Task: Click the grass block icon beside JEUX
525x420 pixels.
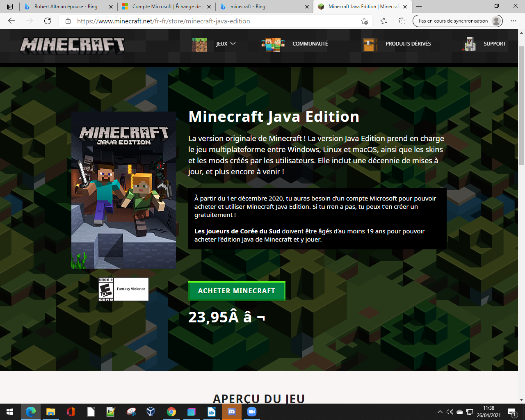Action: point(199,44)
